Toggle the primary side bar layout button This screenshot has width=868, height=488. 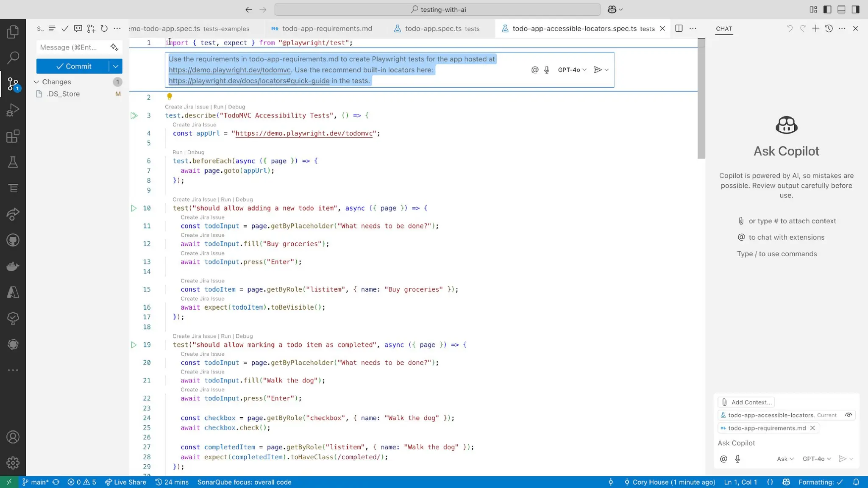tap(827, 9)
